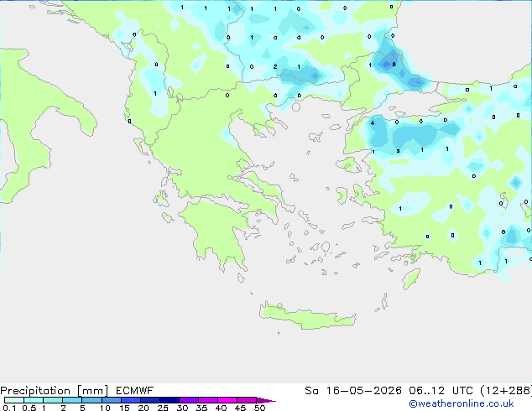Pick the 35–40 mm legend swatch
The width and height of the screenshot is (532, 411).
208,400
